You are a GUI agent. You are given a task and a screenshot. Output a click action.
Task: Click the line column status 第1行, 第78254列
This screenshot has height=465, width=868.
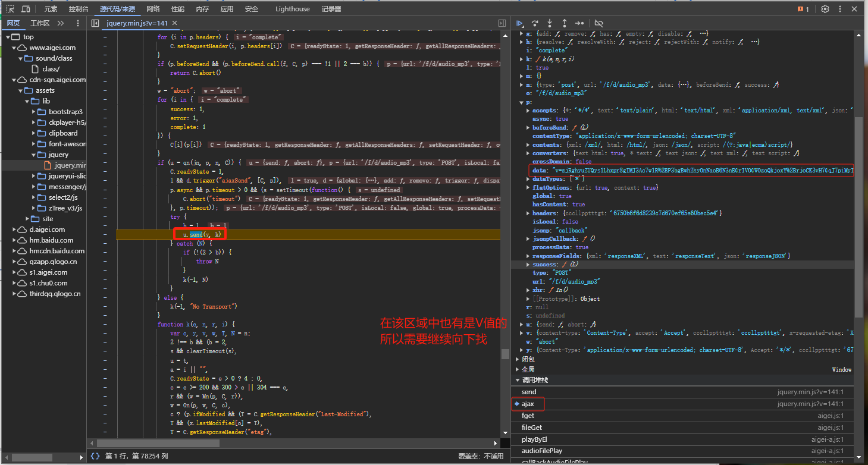tap(137, 456)
